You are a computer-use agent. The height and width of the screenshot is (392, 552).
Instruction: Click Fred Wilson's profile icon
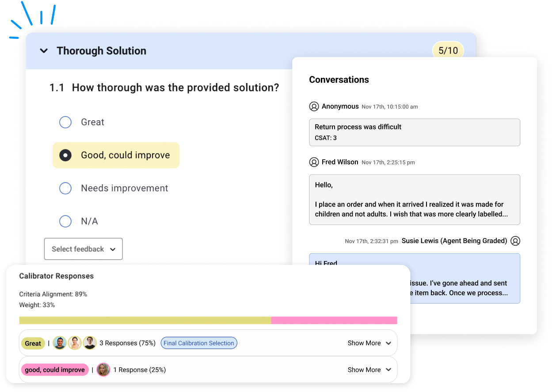point(314,162)
